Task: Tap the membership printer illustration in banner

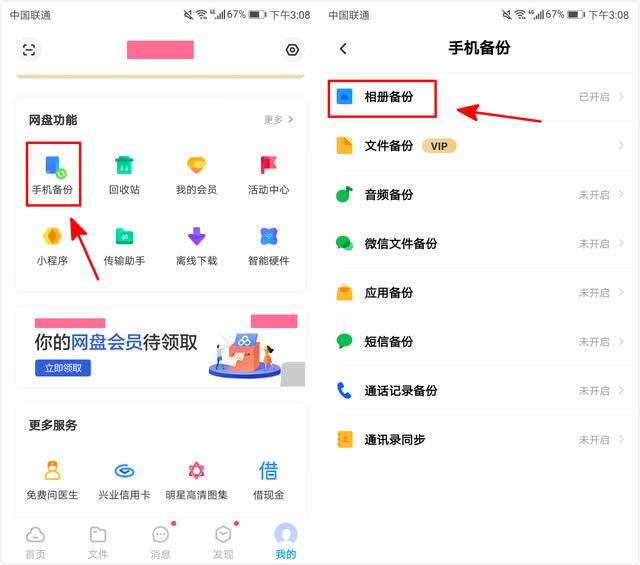Action: click(245, 356)
